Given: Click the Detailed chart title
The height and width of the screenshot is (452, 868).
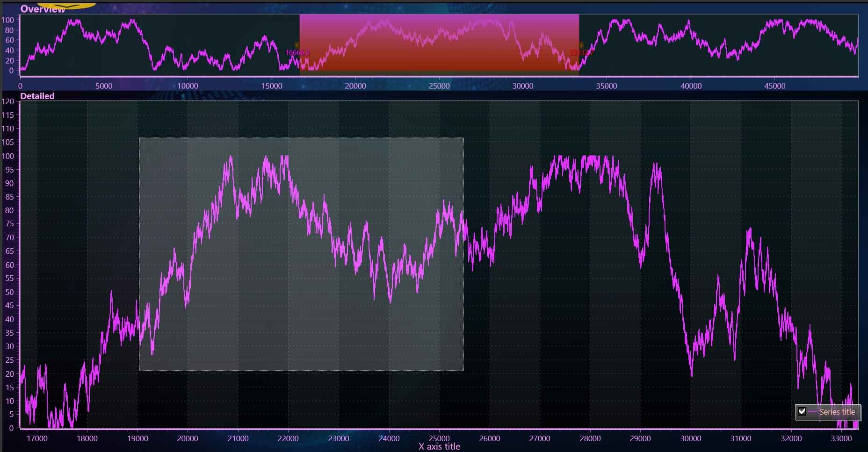Looking at the screenshot, I should click(x=37, y=96).
